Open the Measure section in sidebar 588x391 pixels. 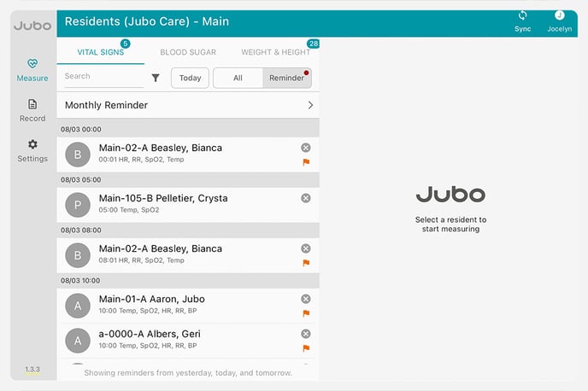[x=32, y=69]
